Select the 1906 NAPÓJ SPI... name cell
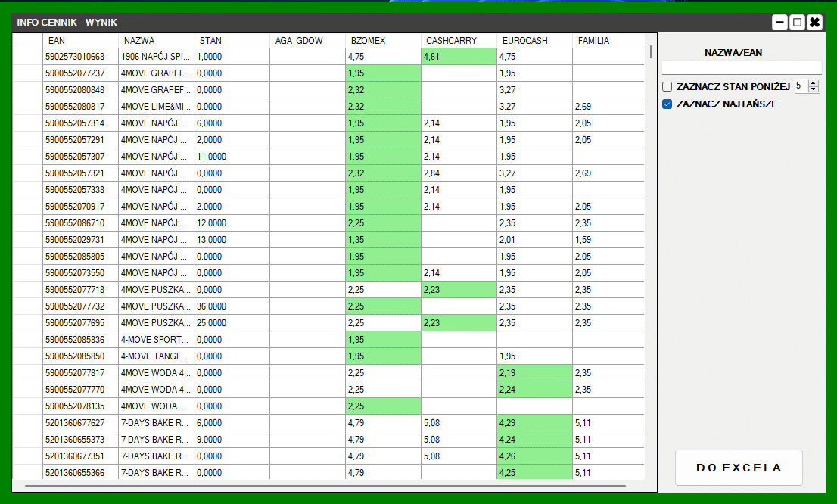837x504 pixels. pyautogui.click(x=157, y=57)
